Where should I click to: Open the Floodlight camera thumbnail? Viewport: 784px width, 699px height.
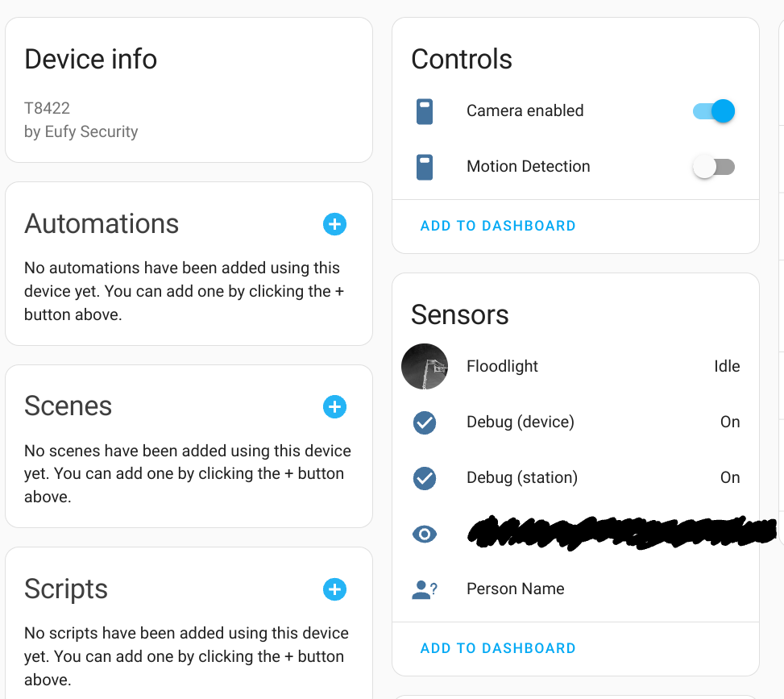pyautogui.click(x=425, y=366)
